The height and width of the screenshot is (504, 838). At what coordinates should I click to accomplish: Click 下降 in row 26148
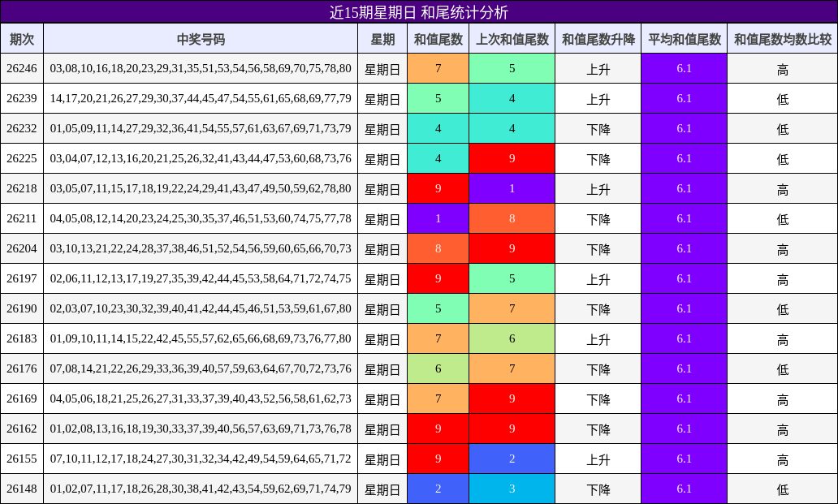point(598,489)
